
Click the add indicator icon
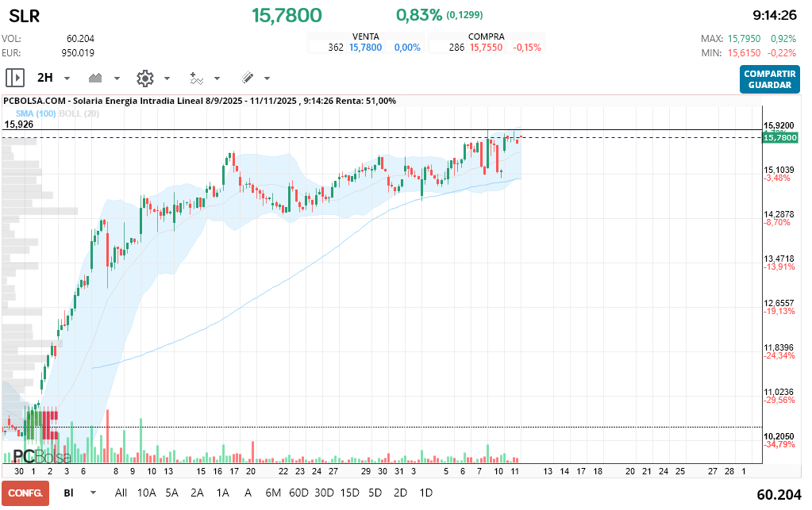click(x=196, y=78)
